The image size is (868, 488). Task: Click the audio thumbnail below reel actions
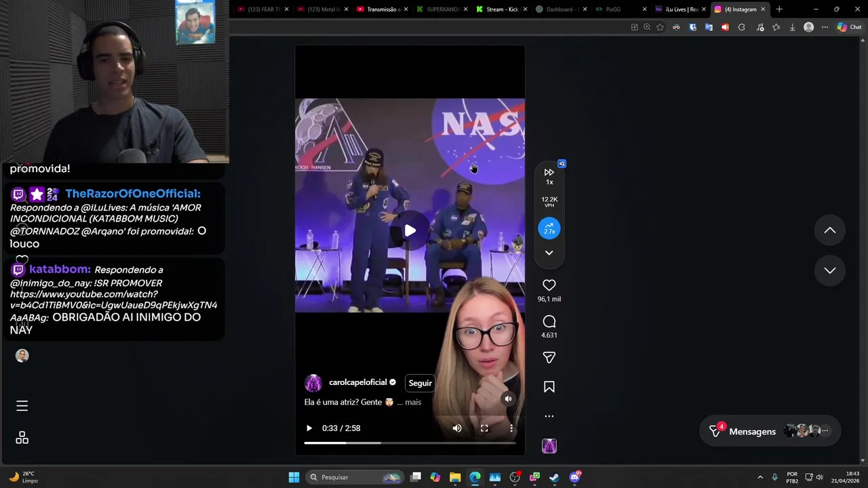pos(549,446)
